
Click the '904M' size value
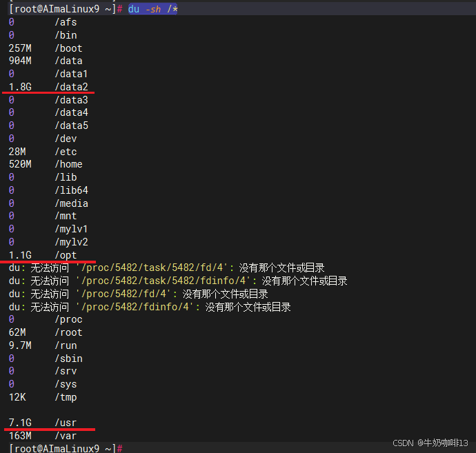click(x=20, y=61)
